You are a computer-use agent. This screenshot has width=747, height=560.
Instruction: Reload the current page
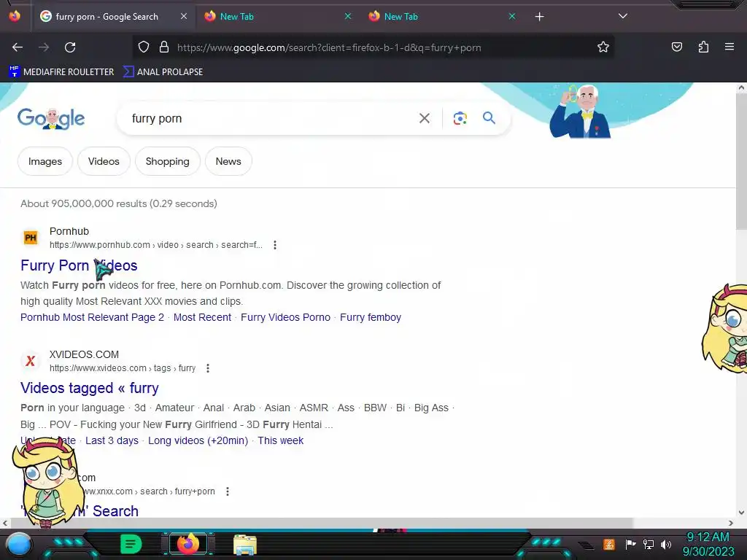tap(70, 47)
